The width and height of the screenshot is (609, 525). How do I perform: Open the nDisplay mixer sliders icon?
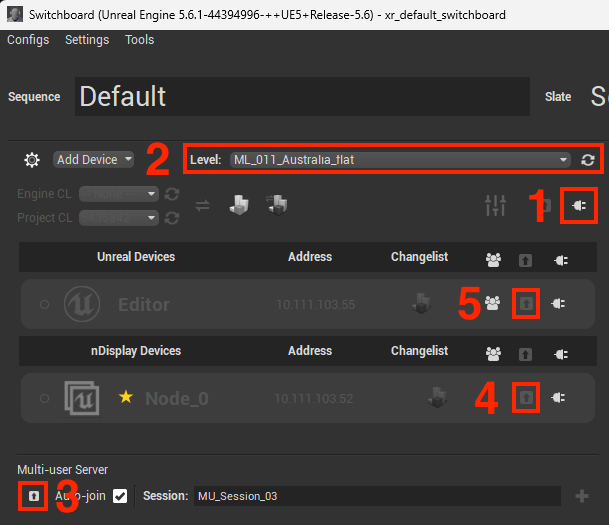tap(495, 205)
